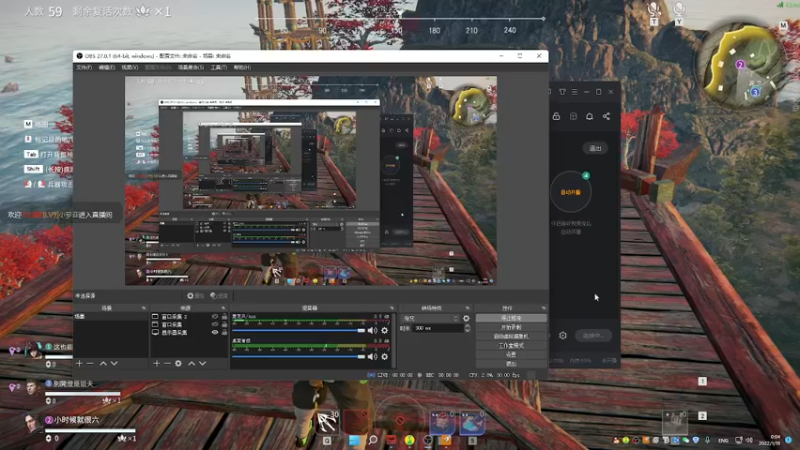Screen dimensions: 800x450
Task: Click the 工作室模式 studio mode button
Action: (511, 345)
